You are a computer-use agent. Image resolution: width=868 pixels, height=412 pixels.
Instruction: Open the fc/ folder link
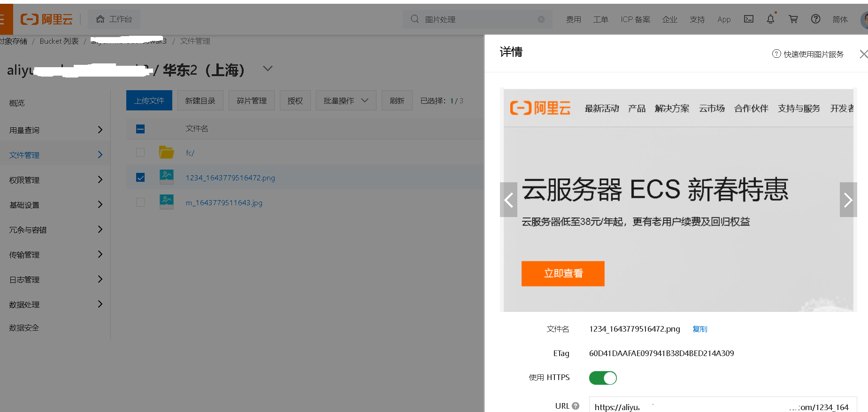click(x=190, y=153)
